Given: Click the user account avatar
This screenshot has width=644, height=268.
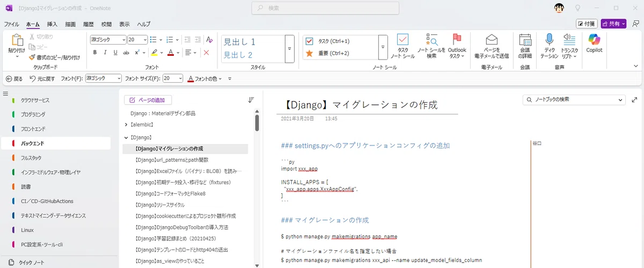Looking at the screenshot, I should (559, 8).
